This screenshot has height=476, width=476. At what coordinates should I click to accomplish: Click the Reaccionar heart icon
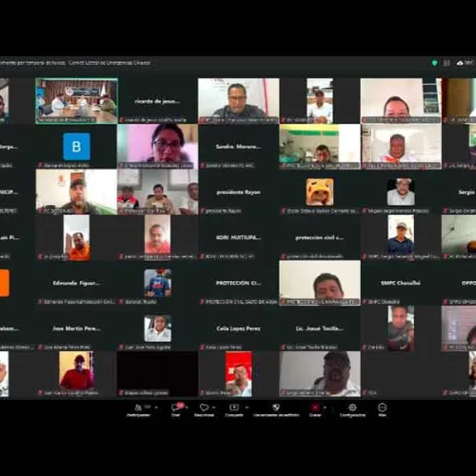click(204, 407)
